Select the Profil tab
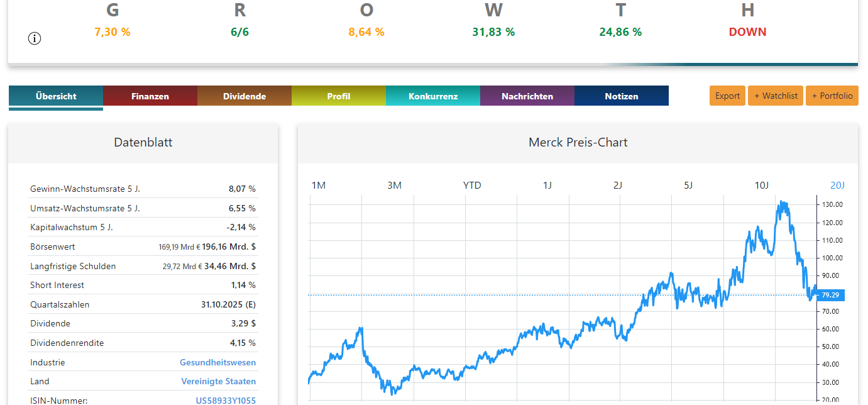Screen dimensions: 868x405 click(339, 96)
